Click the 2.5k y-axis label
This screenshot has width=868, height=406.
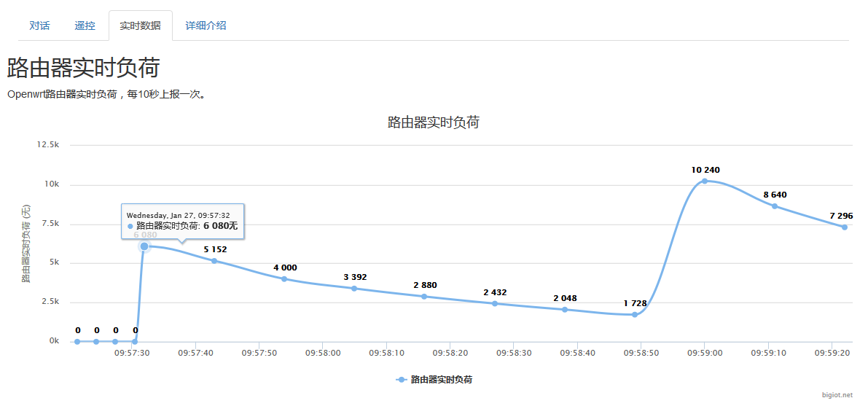point(50,302)
